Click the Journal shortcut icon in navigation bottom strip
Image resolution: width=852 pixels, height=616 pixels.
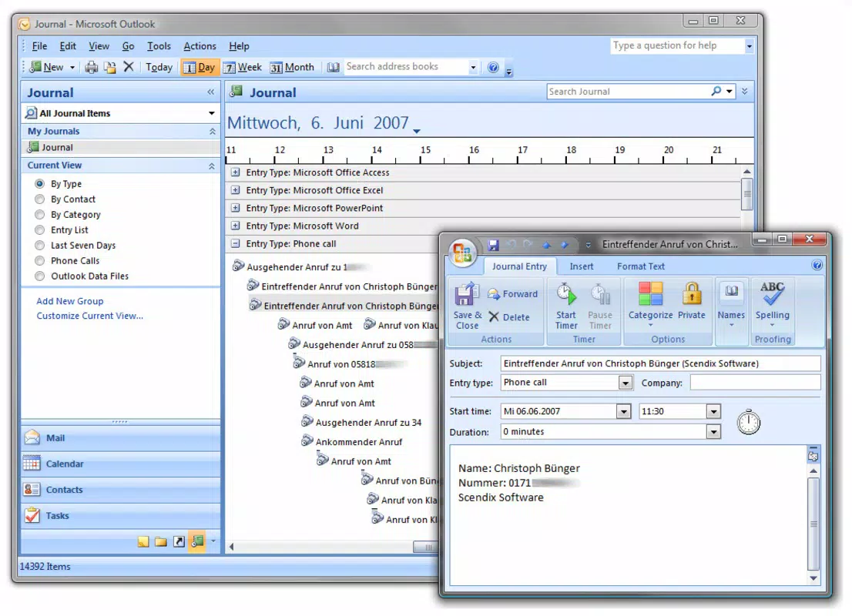197,541
